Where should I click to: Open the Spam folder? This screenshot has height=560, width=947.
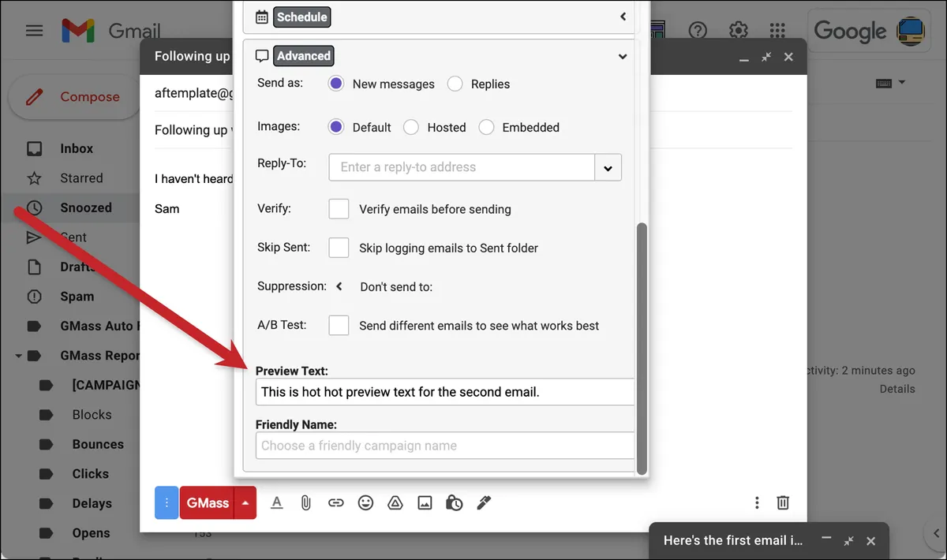point(77,297)
